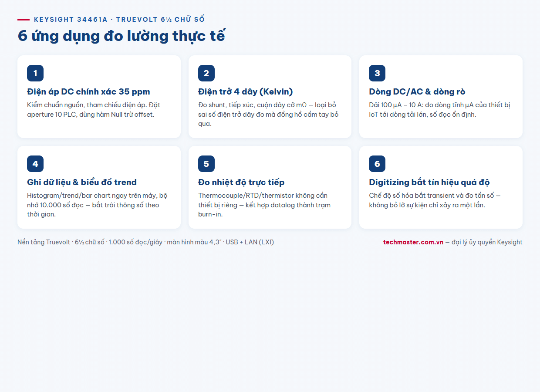This screenshot has height=392, width=540.
Task: Select heading "Đo nhiệt độ trực tiếp"
Action: tap(241, 182)
